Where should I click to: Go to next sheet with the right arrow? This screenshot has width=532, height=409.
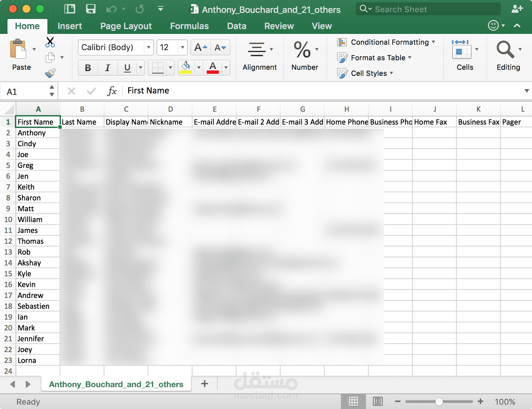[28, 384]
